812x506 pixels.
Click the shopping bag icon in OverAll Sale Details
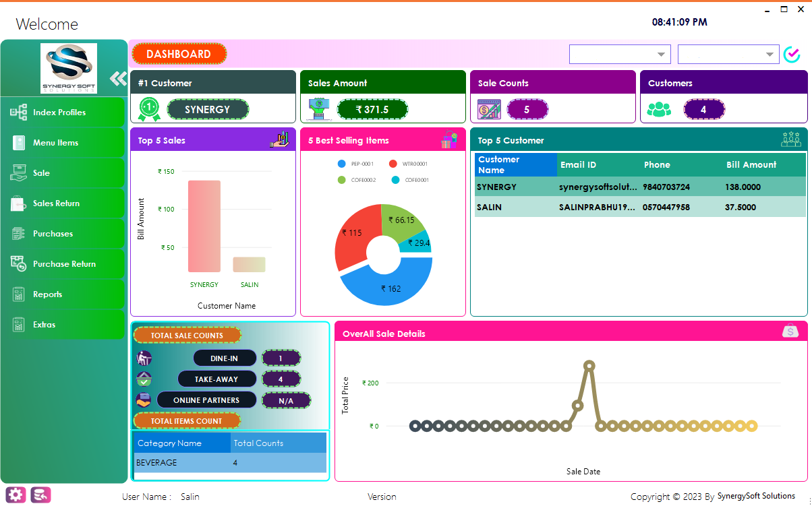pos(790,331)
